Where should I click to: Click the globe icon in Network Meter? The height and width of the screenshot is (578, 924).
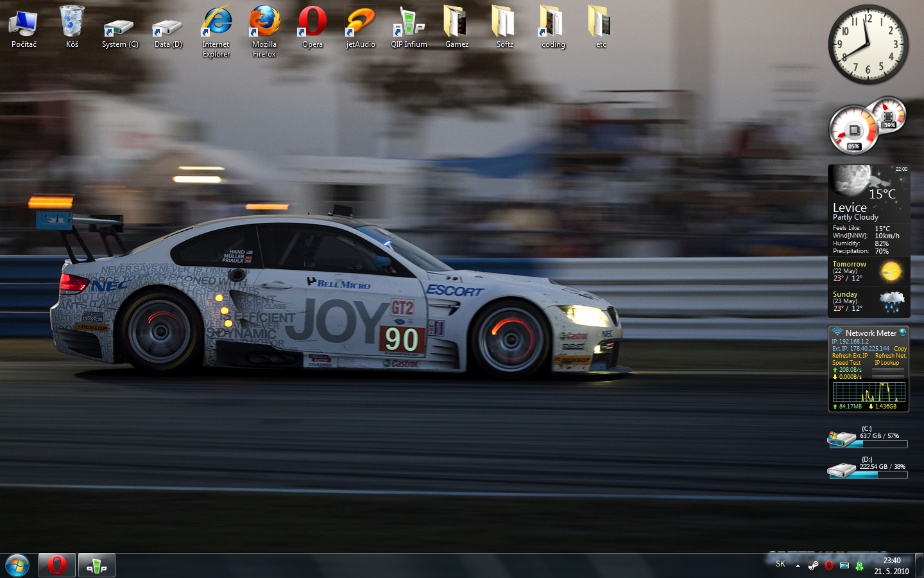pos(903,333)
